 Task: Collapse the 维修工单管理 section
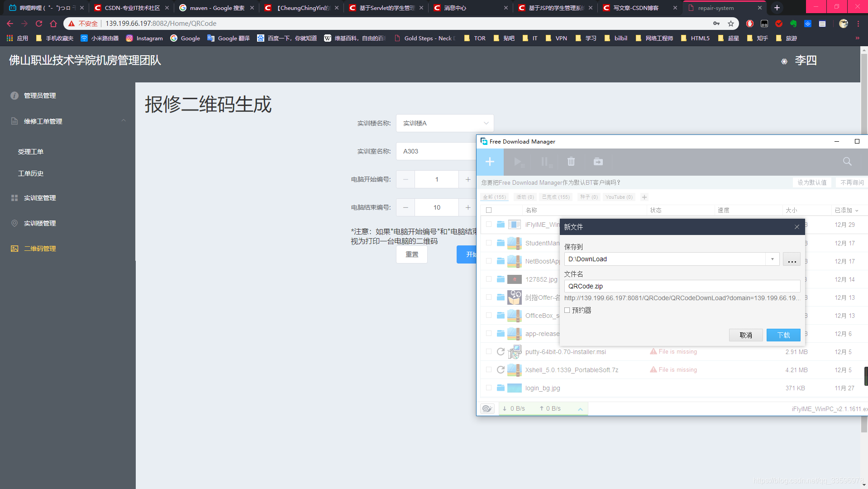click(123, 120)
